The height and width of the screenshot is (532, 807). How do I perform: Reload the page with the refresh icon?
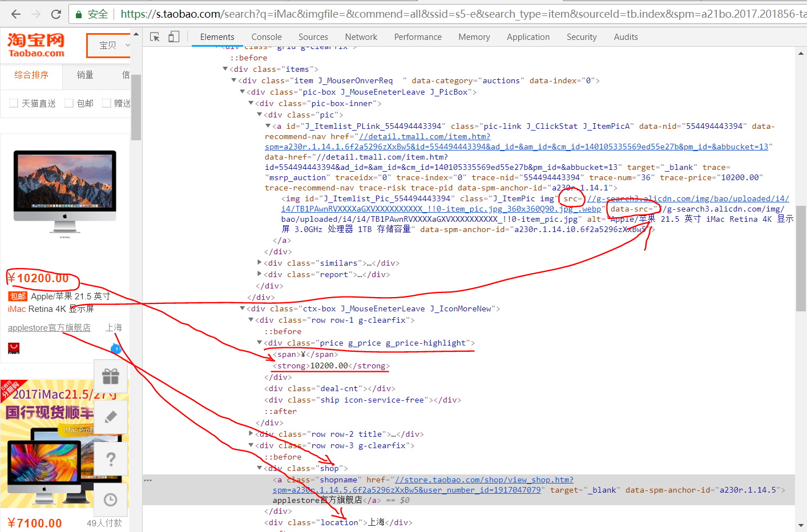[56, 14]
